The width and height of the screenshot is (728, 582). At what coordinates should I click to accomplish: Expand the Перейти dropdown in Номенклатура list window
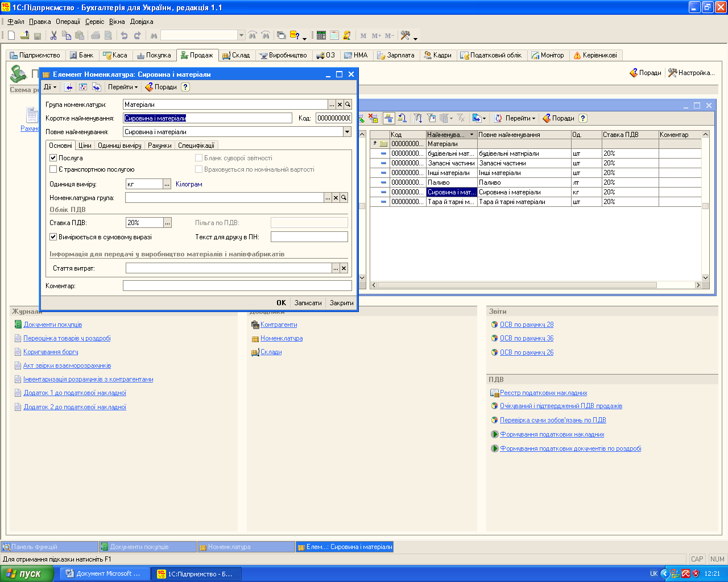point(520,118)
